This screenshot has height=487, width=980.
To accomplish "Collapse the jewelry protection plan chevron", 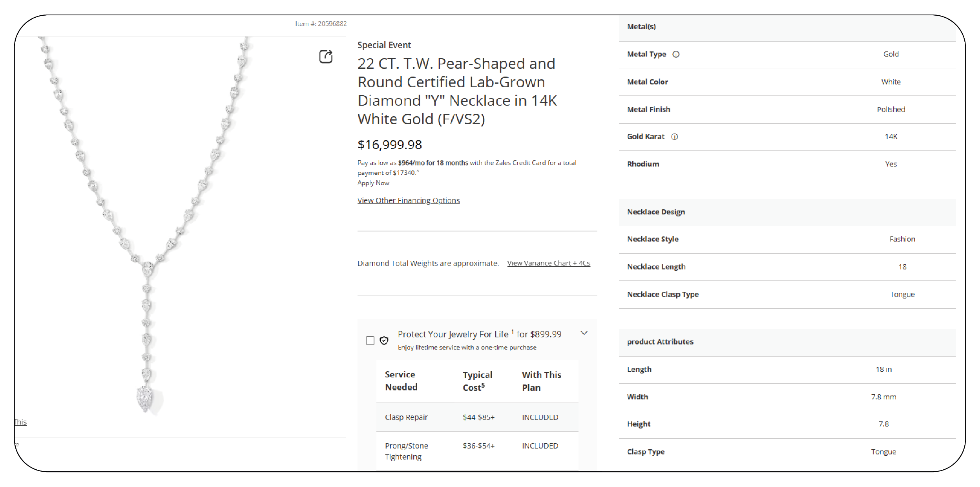I will pos(584,333).
